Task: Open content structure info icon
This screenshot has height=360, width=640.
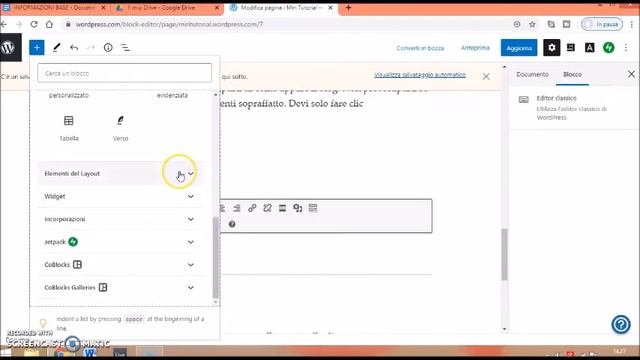Action: 108,48
